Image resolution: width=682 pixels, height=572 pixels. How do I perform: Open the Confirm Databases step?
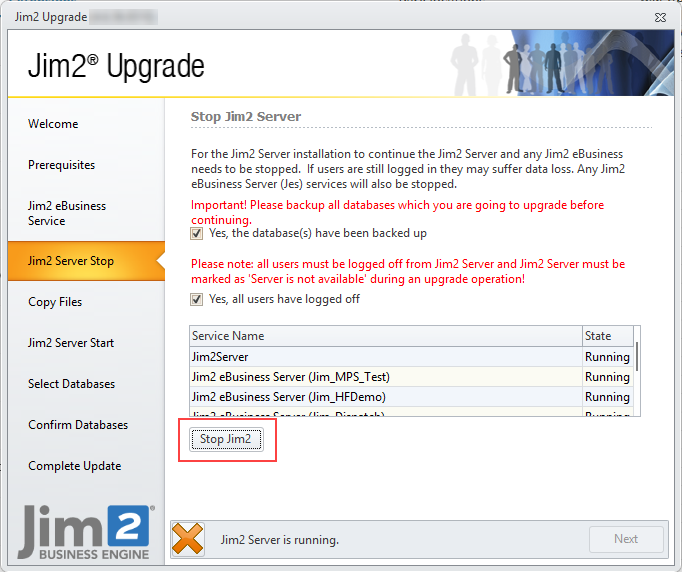point(78,425)
